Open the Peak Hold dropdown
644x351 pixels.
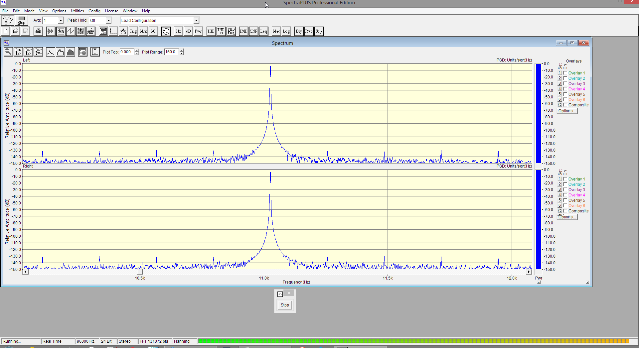pos(108,21)
